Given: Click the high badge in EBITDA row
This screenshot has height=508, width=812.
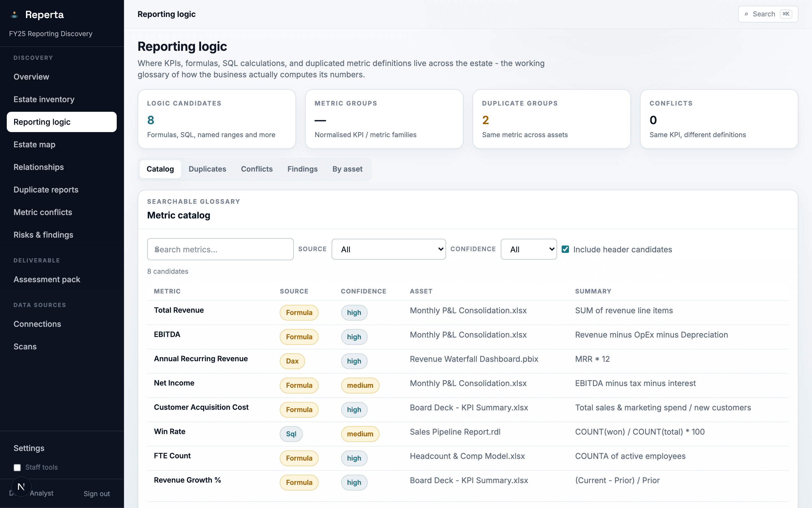Looking at the screenshot, I should pos(354,337).
